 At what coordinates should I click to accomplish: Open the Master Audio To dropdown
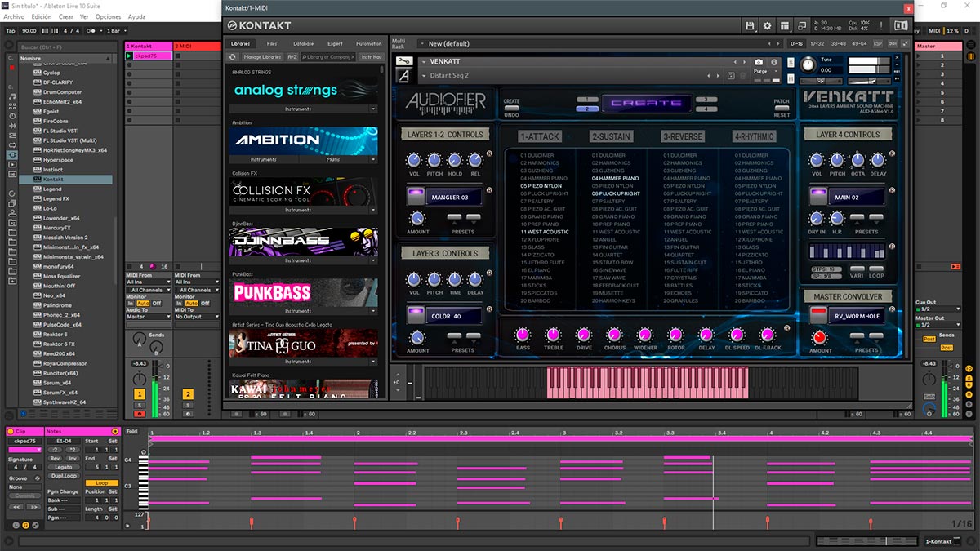148,316
